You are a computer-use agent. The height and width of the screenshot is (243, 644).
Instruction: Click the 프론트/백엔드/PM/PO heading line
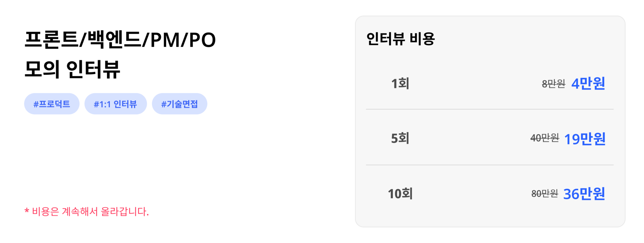[x=120, y=40]
